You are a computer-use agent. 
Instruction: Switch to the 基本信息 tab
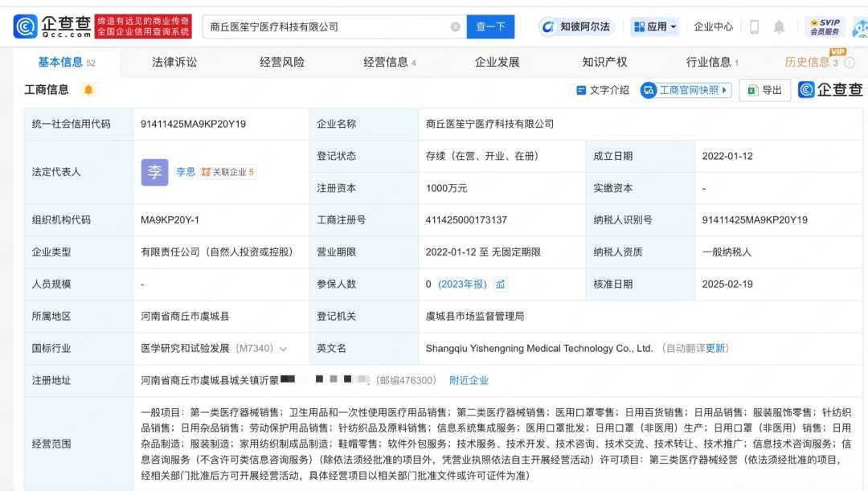pyautogui.click(x=67, y=62)
